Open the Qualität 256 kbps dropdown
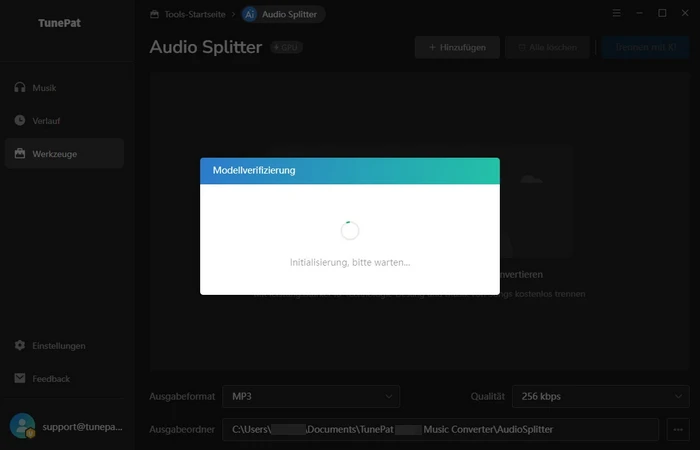 [x=600, y=396]
